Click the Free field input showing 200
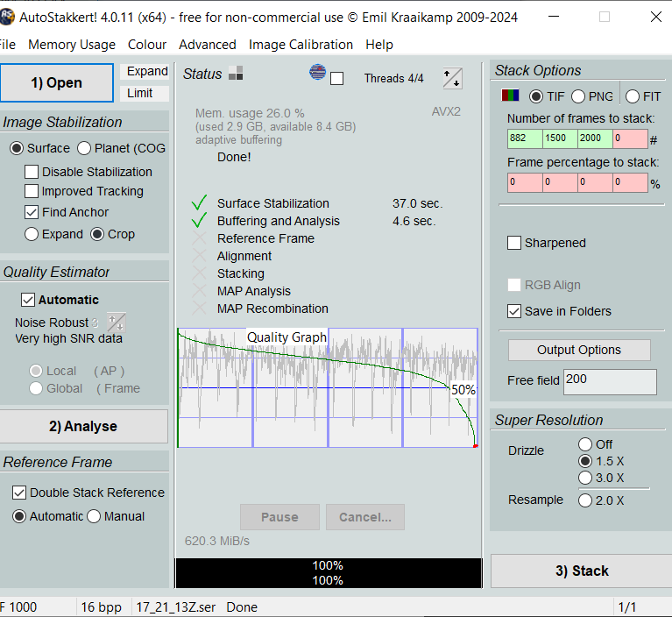This screenshot has height=617, width=672. 610,381
